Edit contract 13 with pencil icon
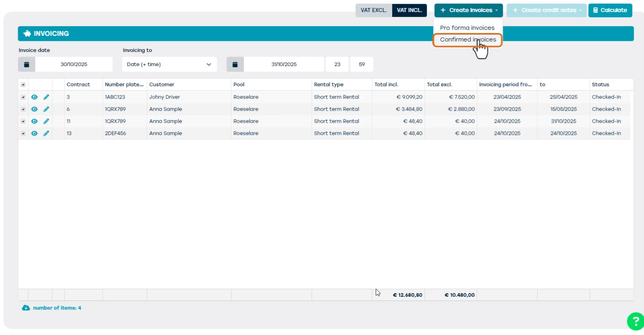This screenshot has width=644, height=335. coord(46,133)
